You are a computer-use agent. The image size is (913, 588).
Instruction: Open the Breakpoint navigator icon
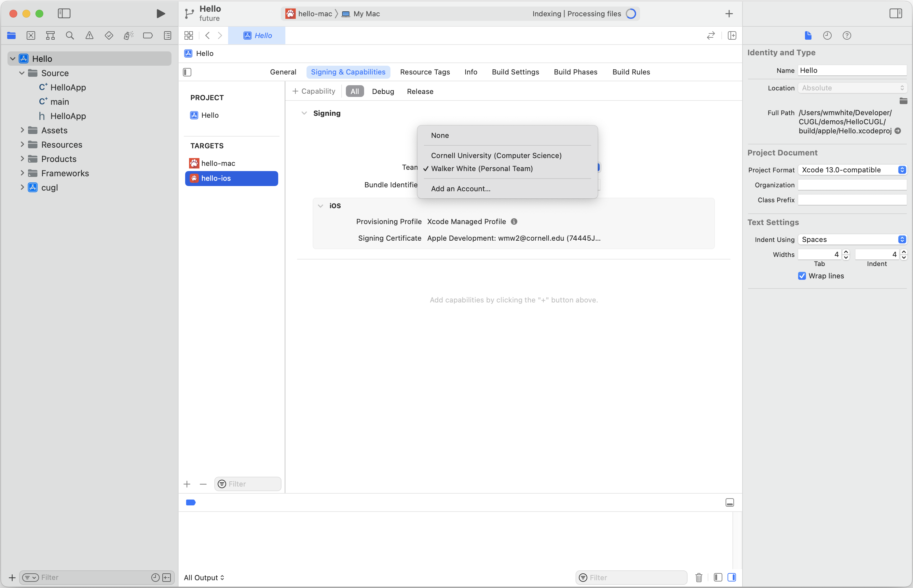[x=148, y=35]
